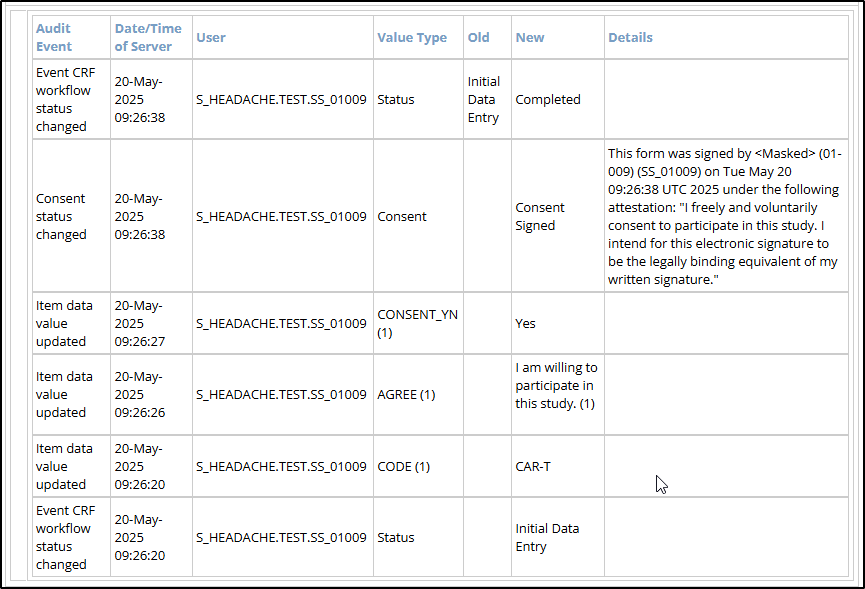Select the Consent status changed audit row
The width and height of the screenshot is (865, 589).
coord(64,216)
